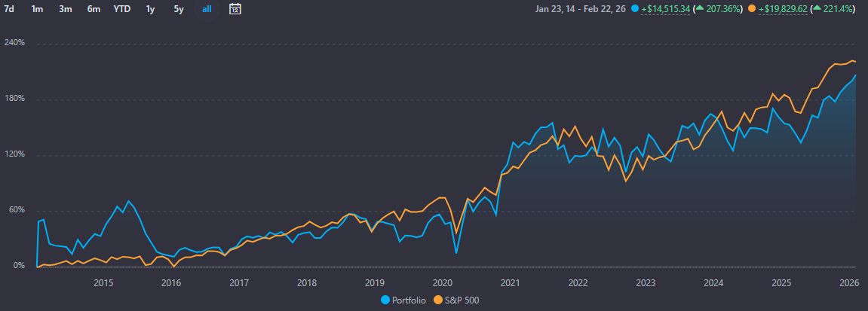Open the calendar date range picker
This screenshot has width=868, height=311.
coord(235,9)
